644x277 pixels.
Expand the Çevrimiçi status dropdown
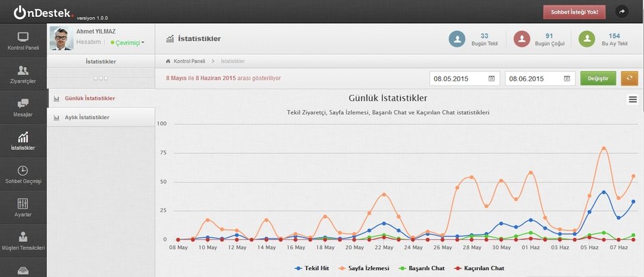127,42
